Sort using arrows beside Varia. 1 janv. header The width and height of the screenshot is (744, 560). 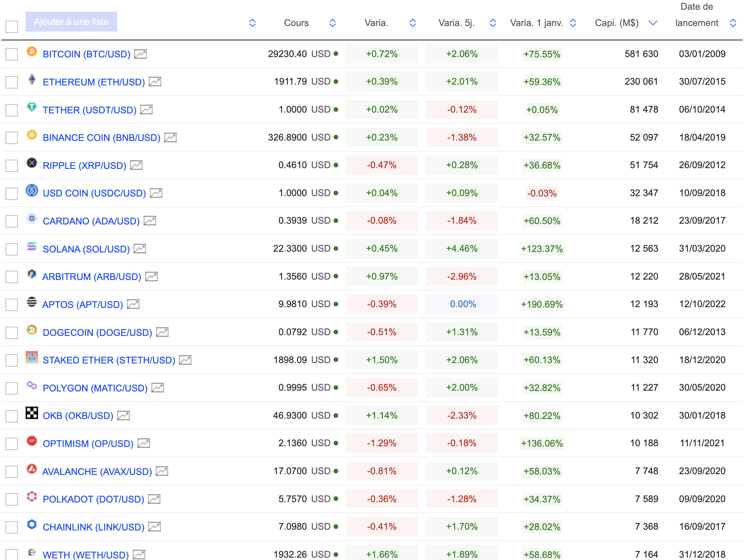tap(573, 23)
